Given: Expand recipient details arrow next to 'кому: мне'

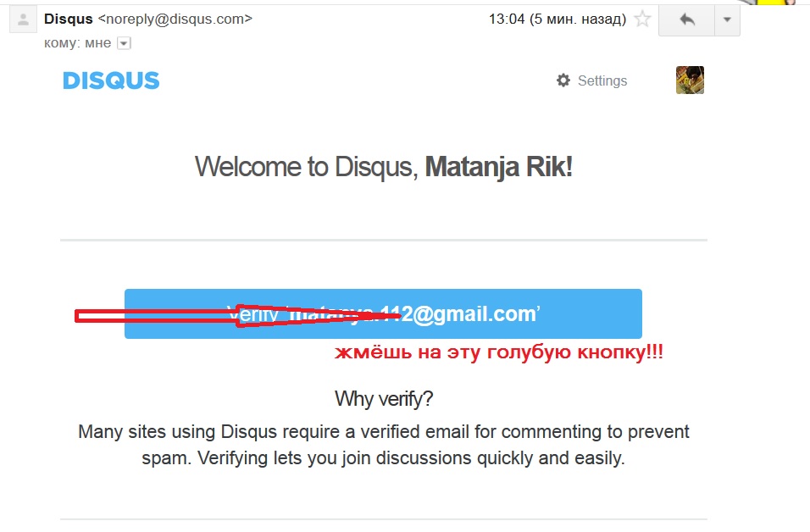Looking at the screenshot, I should pyautogui.click(x=124, y=42).
